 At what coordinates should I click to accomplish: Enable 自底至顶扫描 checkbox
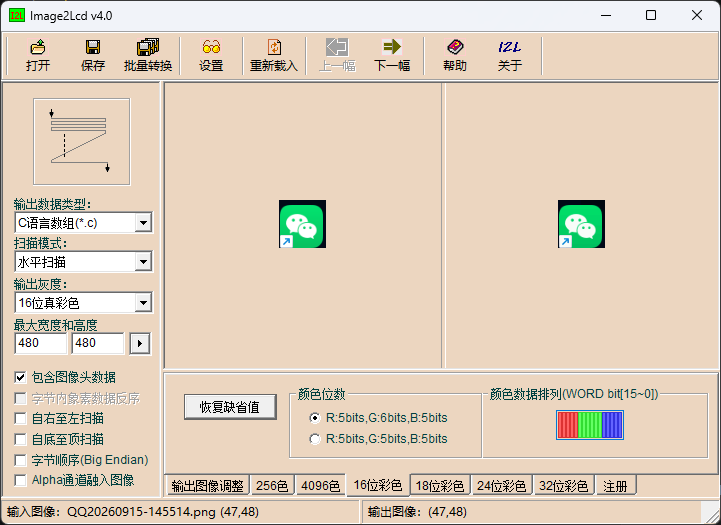pyautogui.click(x=20, y=439)
